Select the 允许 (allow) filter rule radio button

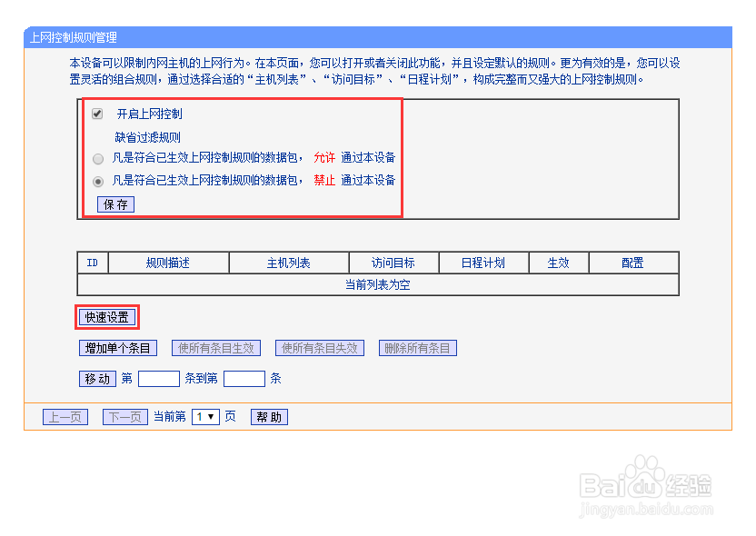[98, 158]
